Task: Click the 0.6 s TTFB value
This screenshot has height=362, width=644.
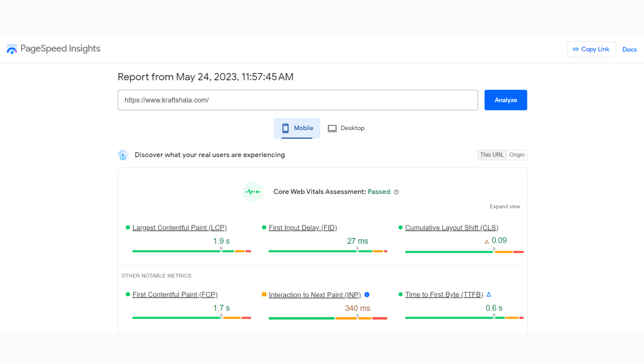Action: click(x=494, y=308)
